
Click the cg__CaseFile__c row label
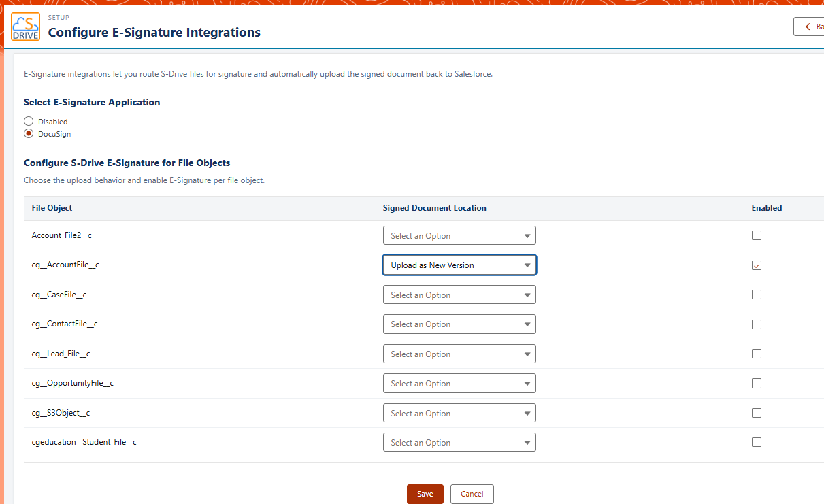(59, 295)
